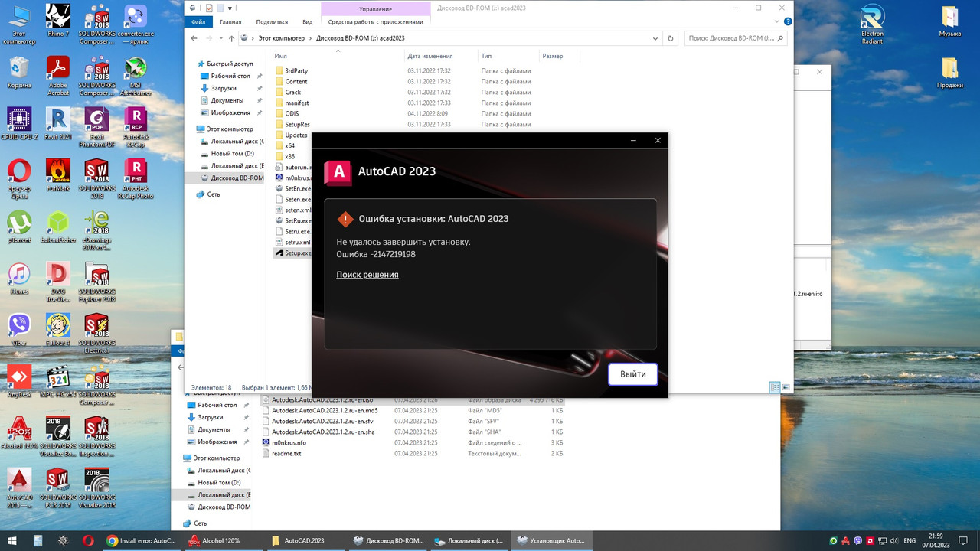Viewport: 980px width, 551px height.
Task: Open the Explorer help question icon
Action: point(788,22)
